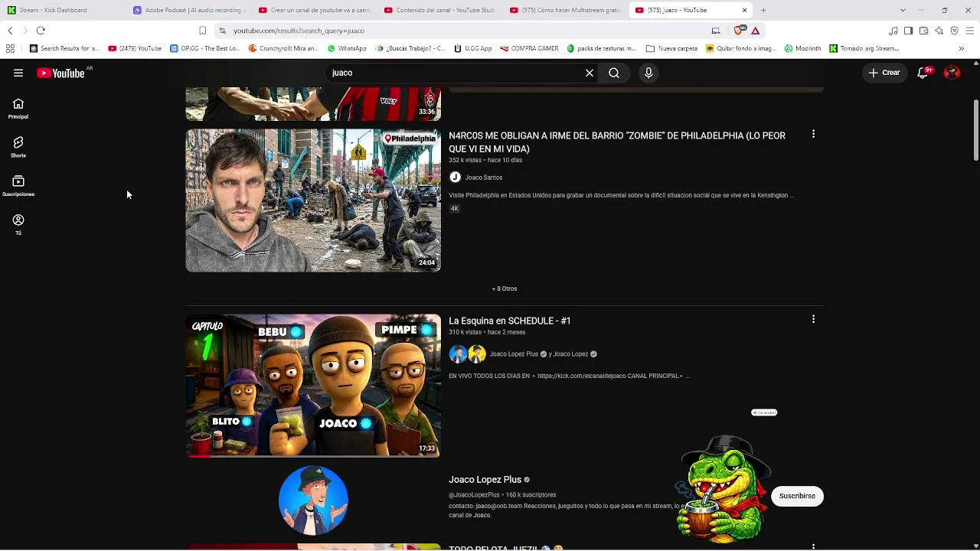Open the Joaco Santos channel link
Image resolution: width=980 pixels, height=551 pixels.
[x=483, y=178]
